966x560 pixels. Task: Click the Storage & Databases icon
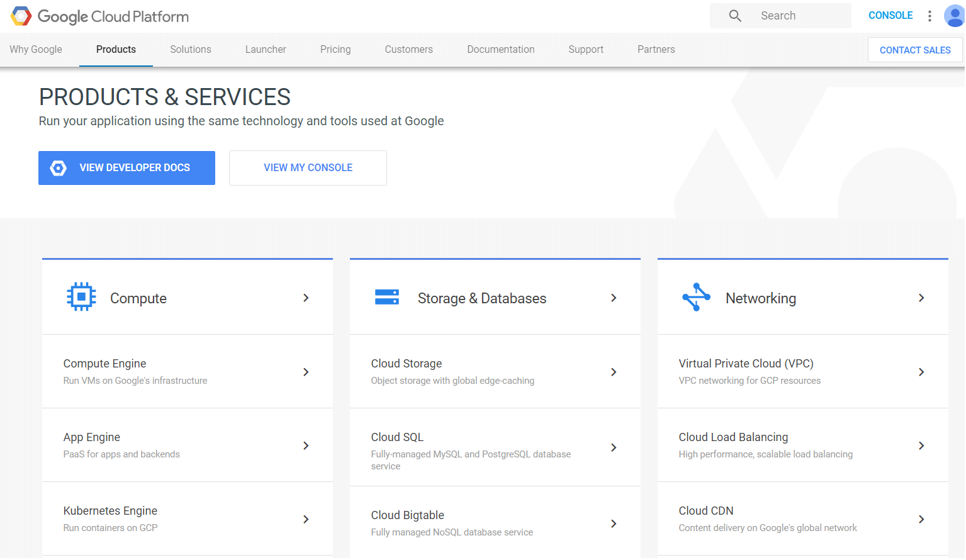click(x=387, y=297)
